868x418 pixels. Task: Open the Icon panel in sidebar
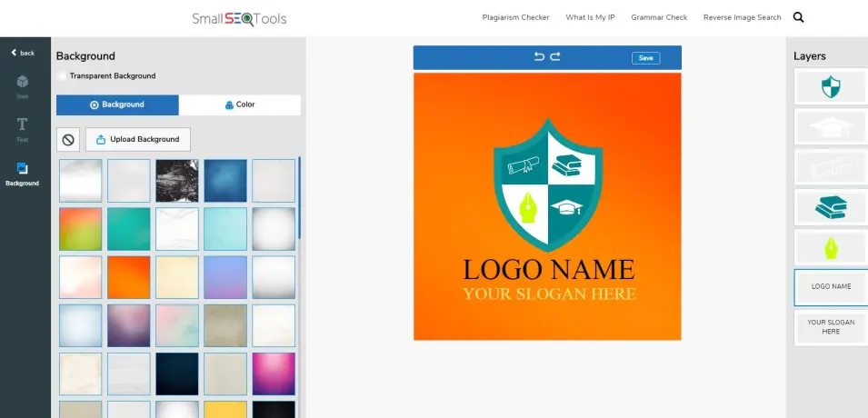(22, 87)
